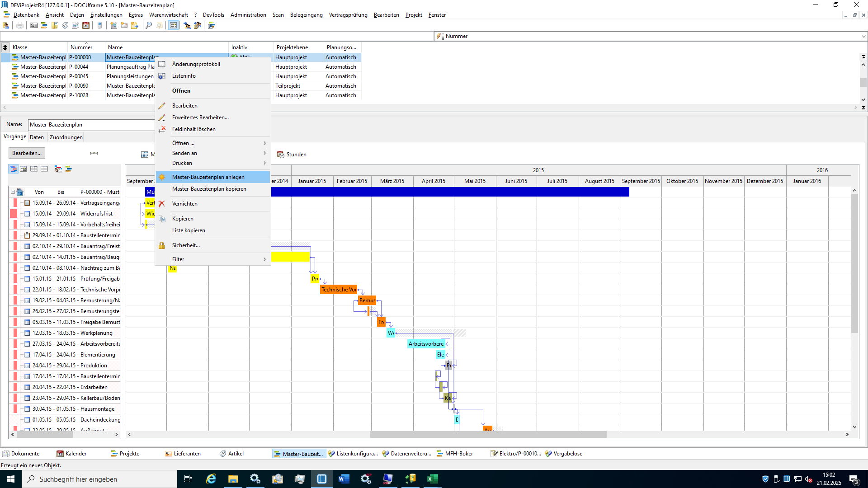The height and width of the screenshot is (488, 868).
Task: Open the Vergabelose bottom tab
Action: [x=563, y=454]
